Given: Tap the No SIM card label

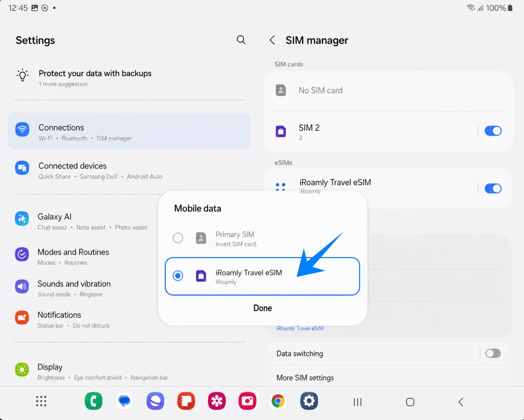Looking at the screenshot, I should pos(320,90).
